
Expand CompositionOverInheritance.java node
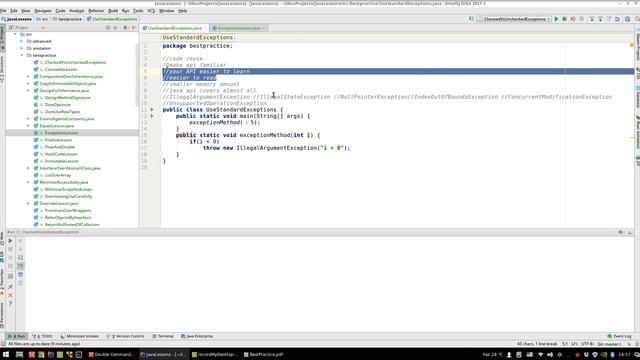29,76
